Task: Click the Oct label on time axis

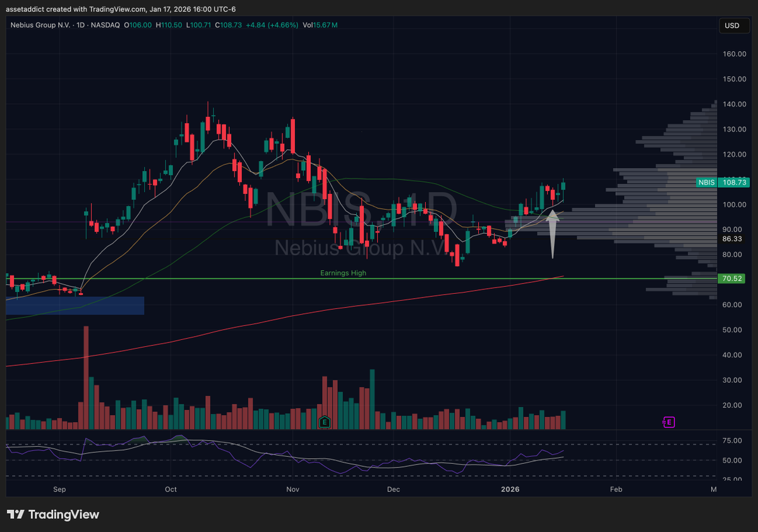Action: 171,489
